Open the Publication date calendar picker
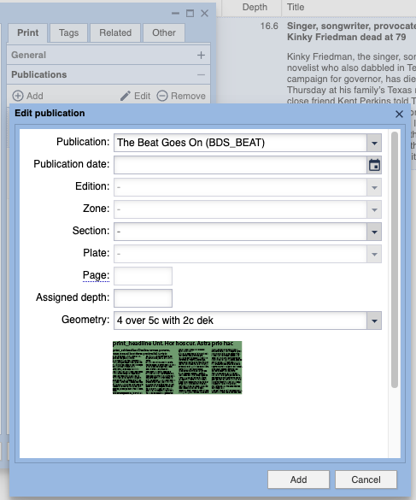Viewport: 416px width, 500px height. tap(374, 165)
